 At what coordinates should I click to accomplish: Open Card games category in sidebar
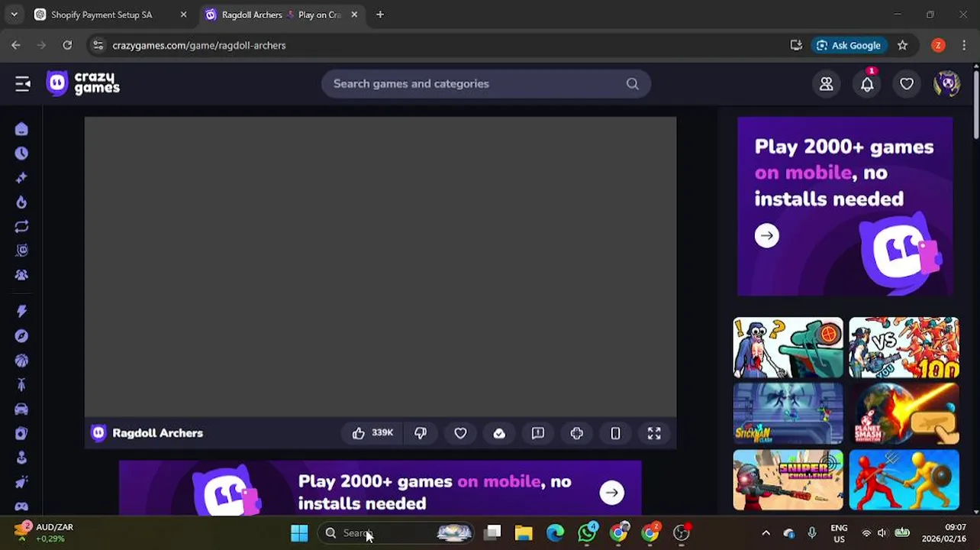21,433
